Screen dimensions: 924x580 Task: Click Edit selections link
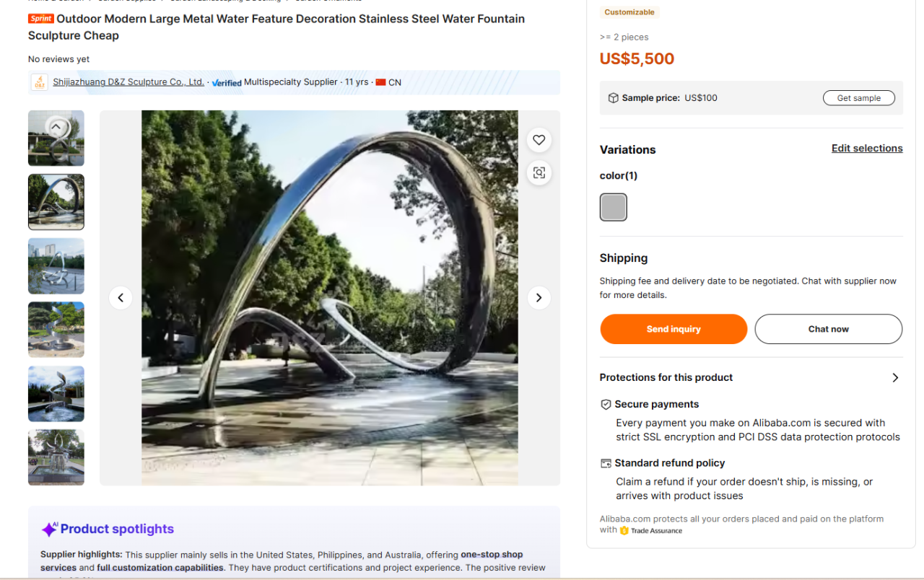[866, 148]
